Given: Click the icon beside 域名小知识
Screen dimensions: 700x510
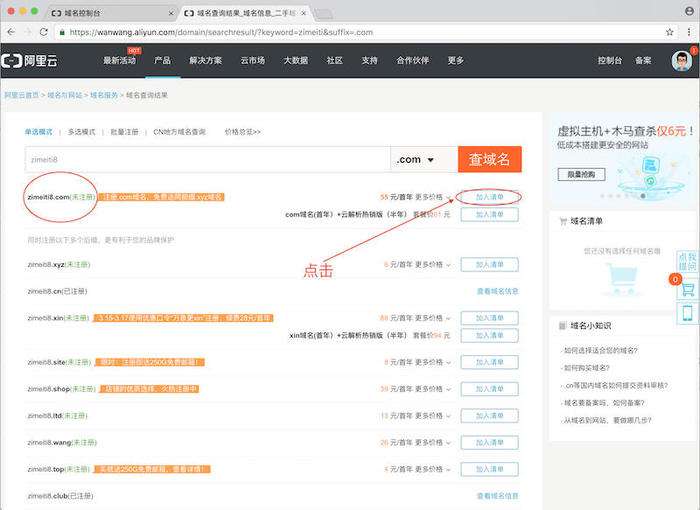Looking at the screenshot, I should click(x=562, y=326).
